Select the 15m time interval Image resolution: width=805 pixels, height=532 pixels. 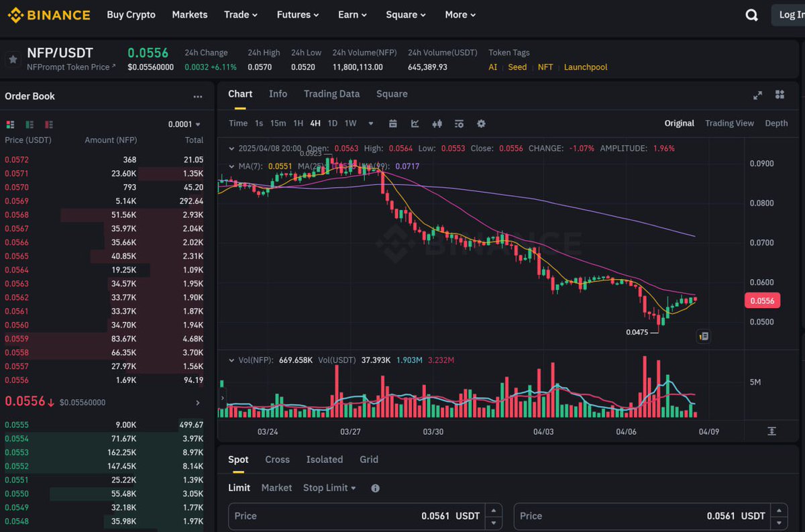point(278,123)
